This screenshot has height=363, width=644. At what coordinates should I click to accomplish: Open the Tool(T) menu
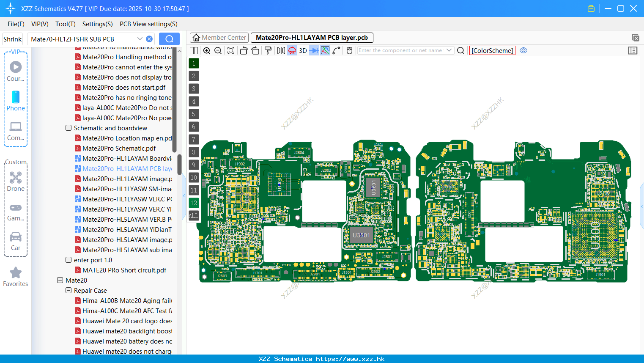click(x=66, y=24)
